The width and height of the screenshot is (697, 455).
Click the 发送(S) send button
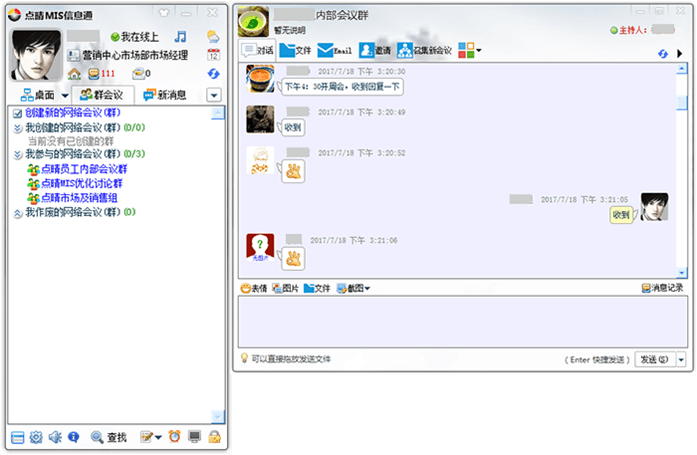coord(654,359)
